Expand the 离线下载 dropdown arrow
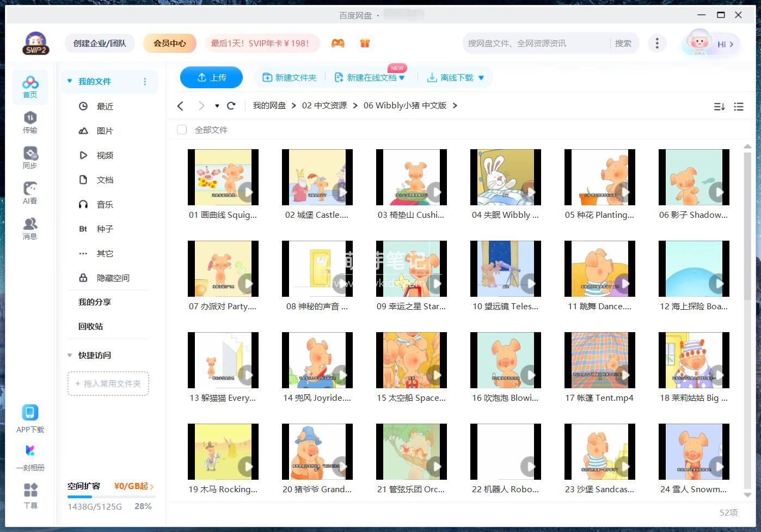 [480, 77]
